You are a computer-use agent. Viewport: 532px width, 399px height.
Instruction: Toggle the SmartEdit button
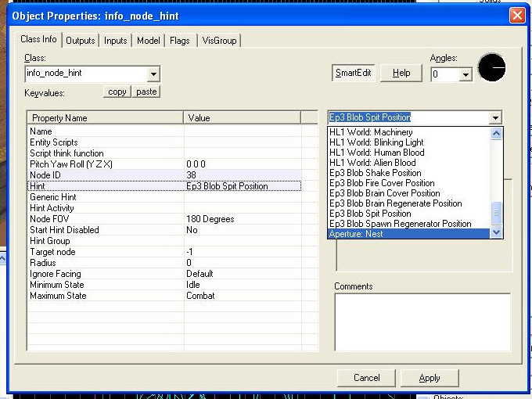coord(353,73)
